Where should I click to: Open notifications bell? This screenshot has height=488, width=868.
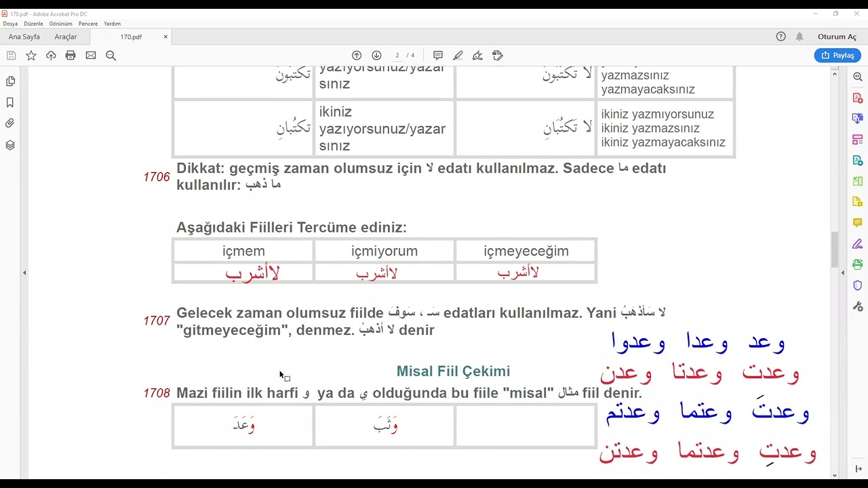[x=800, y=37]
